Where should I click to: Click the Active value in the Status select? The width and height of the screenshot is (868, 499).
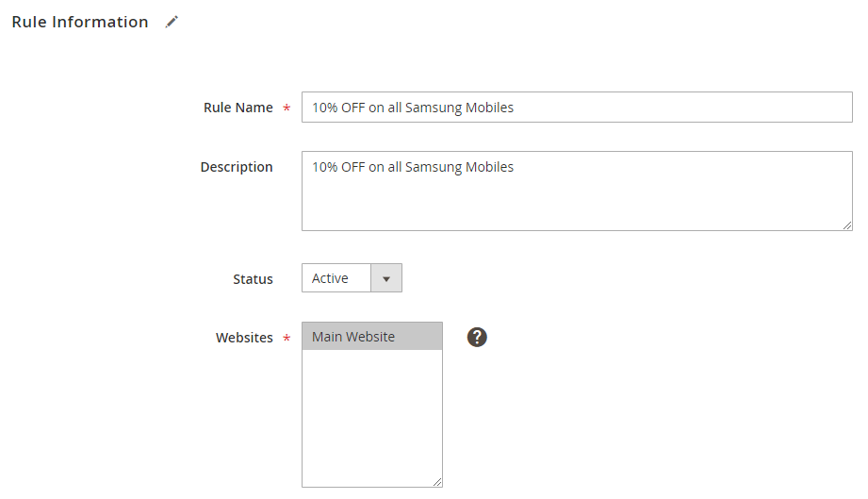tap(330, 278)
